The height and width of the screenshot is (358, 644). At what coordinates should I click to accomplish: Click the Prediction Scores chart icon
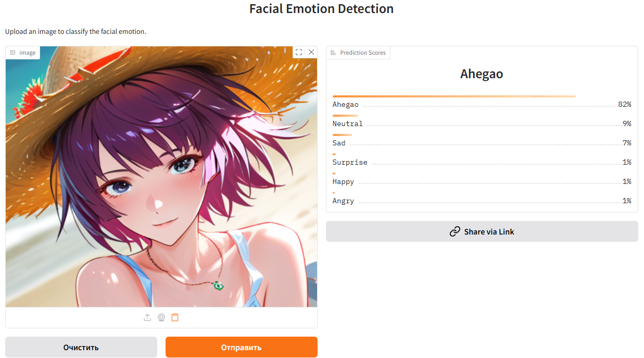(333, 53)
